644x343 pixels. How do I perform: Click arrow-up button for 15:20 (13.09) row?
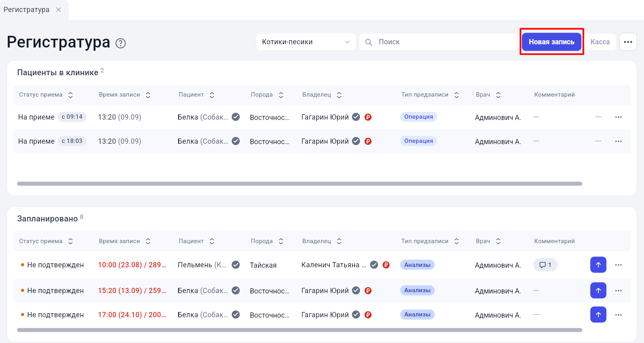tap(598, 291)
